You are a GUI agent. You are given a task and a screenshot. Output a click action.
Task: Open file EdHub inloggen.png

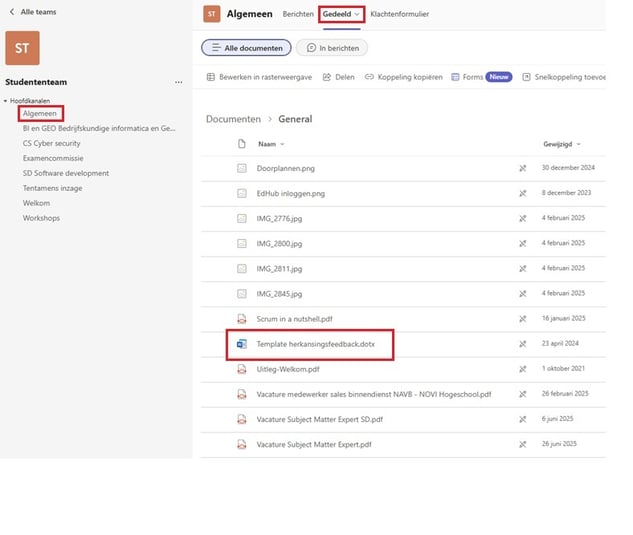point(291,193)
